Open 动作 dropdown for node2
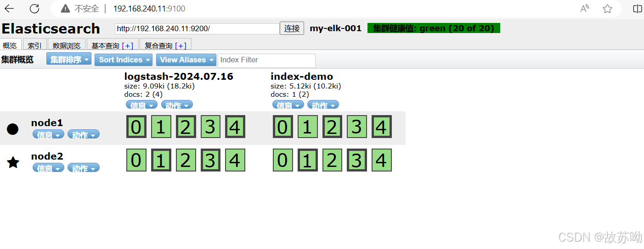The image size is (644, 249). pos(84,168)
